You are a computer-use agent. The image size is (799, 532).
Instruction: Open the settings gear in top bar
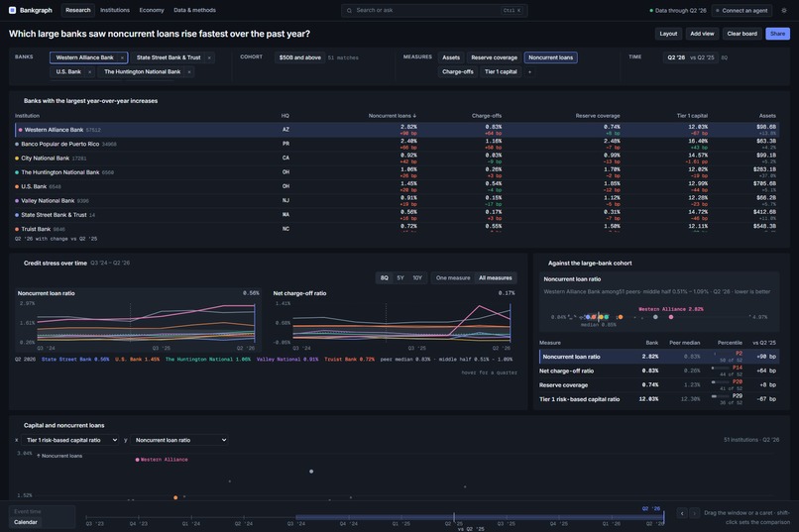click(x=784, y=10)
